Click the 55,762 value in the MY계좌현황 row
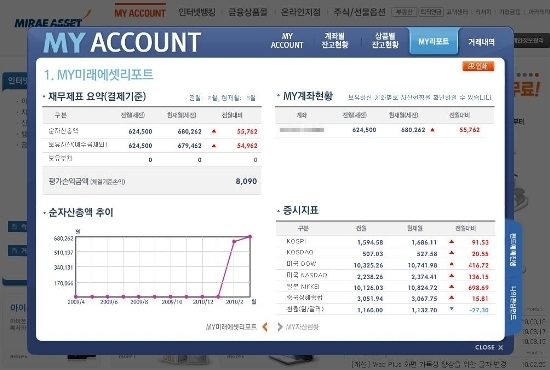Screen dimensions: 550x370 point(469,130)
